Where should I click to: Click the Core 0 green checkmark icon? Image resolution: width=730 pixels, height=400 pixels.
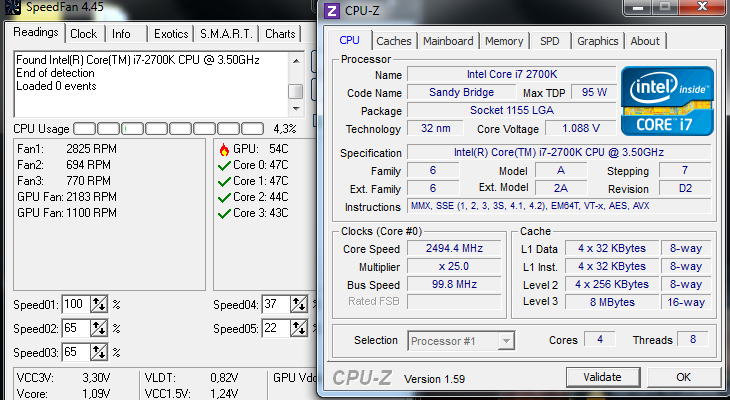click(x=224, y=166)
